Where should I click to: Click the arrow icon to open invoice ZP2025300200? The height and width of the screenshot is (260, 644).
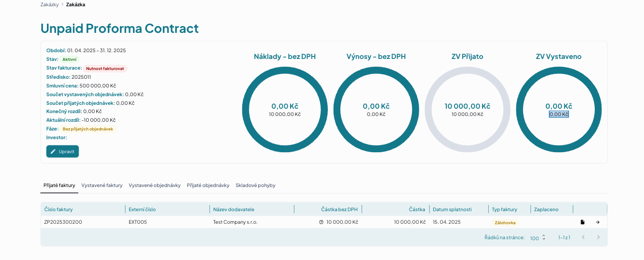coord(598,222)
